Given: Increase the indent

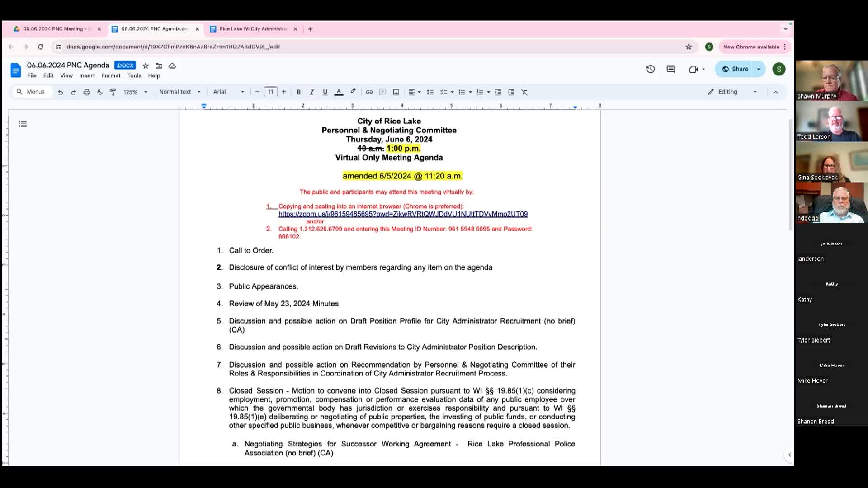Looking at the screenshot, I should tap(511, 92).
